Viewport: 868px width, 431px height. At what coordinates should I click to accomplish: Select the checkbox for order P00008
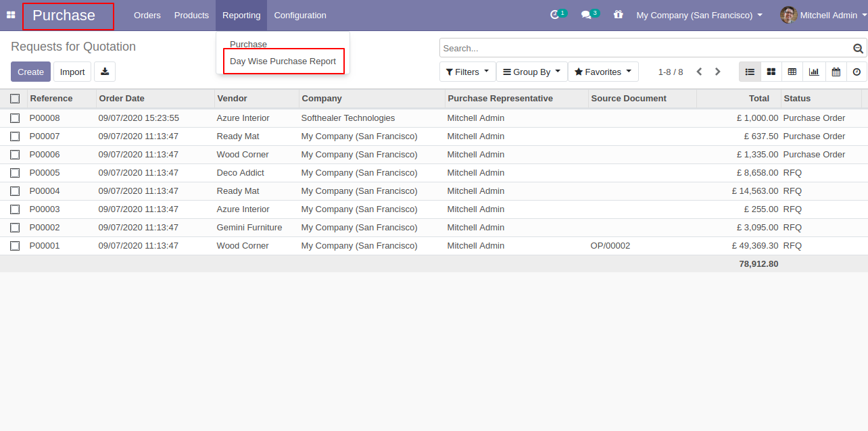pyautogui.click(x=15, y=118)
